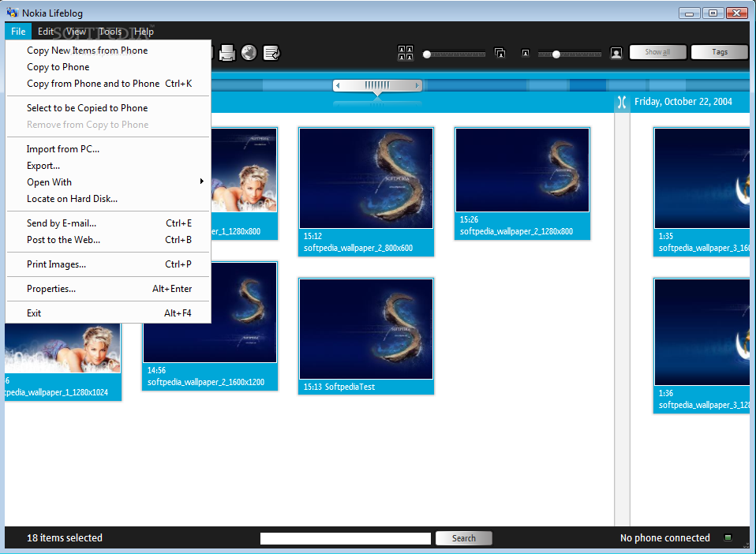Click the Show all button
Screen dimensions: 756x554
[x=657, y=52]
